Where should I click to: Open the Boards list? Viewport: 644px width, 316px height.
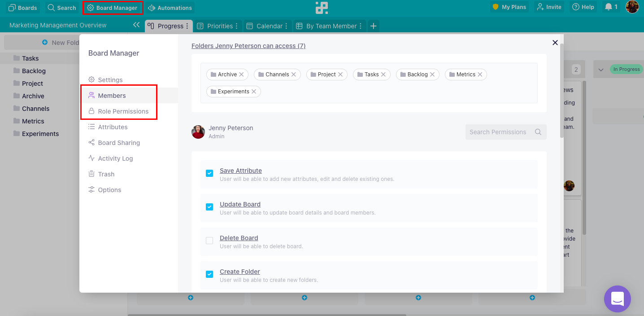22,7
